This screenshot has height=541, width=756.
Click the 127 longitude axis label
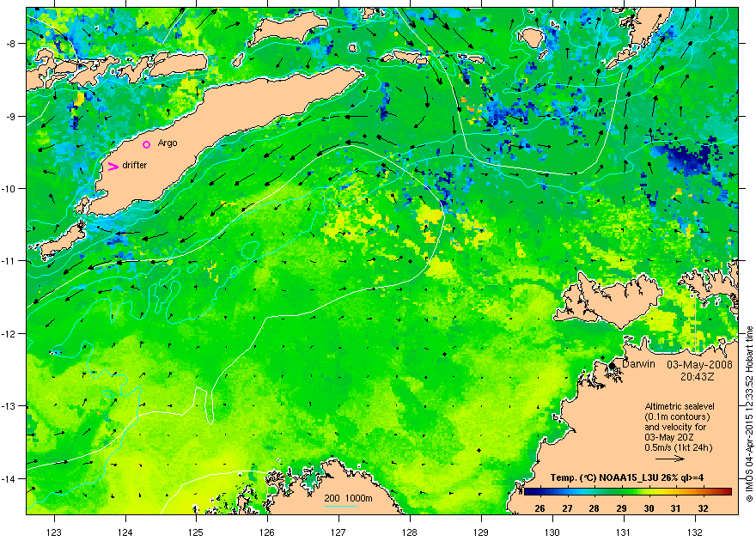click(x=338, y=532)
